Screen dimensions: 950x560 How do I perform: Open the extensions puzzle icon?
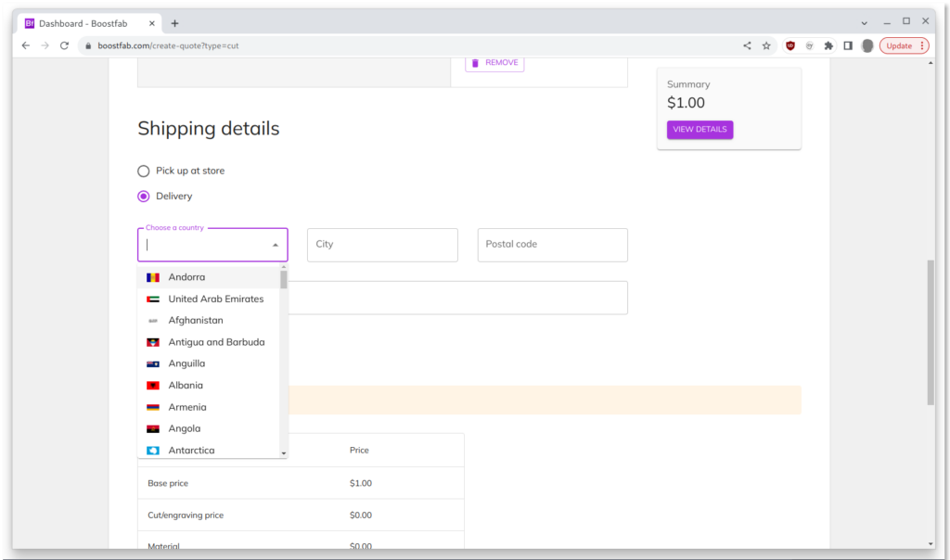click(828, 45)
